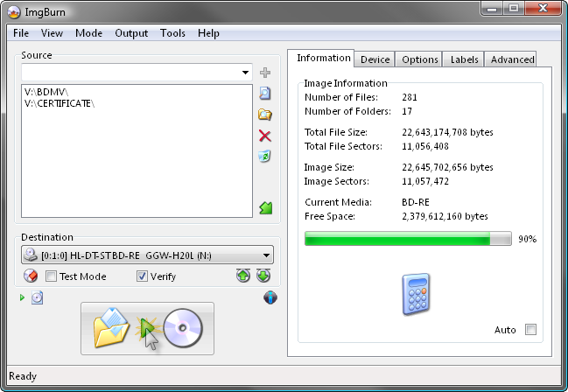This screenshot has height=392, width=568.
Task: Click the 90% label beside the progress bar
Action: [x=528, y=239]
